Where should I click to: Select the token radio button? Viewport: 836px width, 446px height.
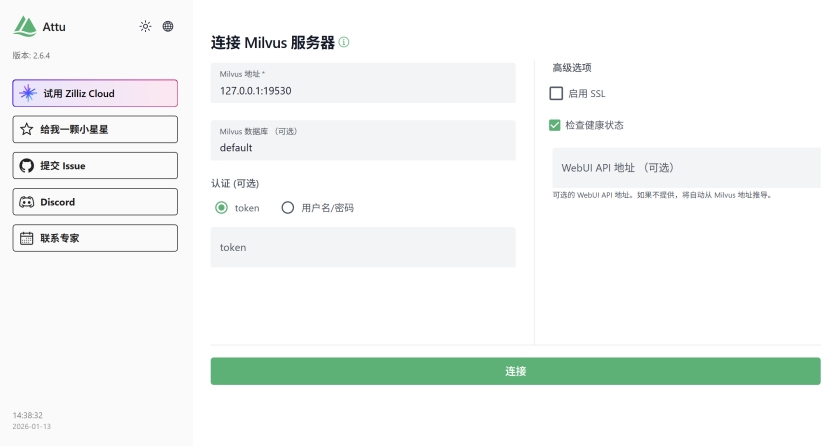pos(221,208)
